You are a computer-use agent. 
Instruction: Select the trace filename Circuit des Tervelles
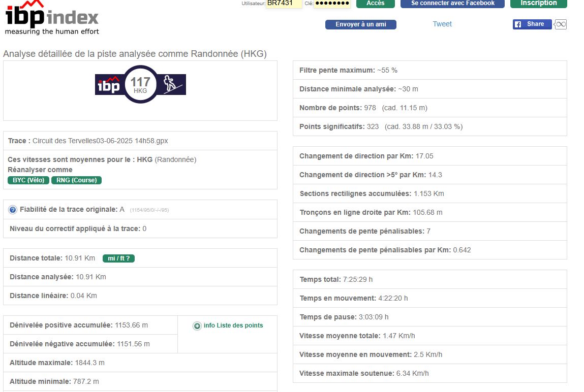100,141
